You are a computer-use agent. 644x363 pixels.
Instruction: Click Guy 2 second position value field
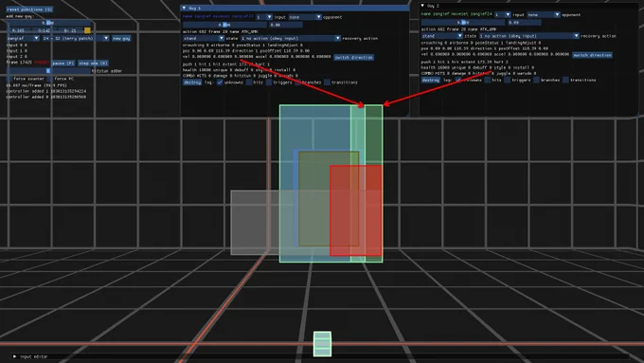524,22
